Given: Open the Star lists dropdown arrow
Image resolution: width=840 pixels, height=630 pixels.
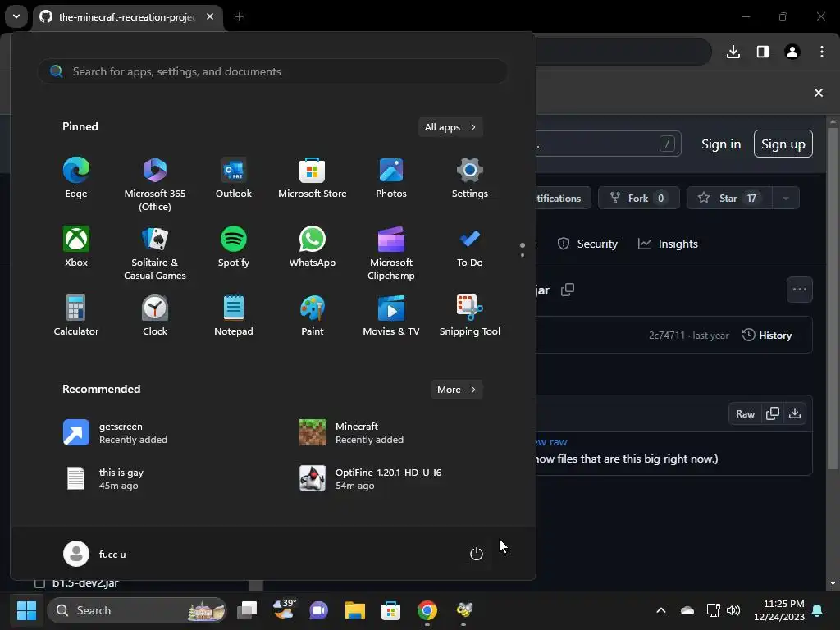Looking at the screenshot, I should pos(786,199).
